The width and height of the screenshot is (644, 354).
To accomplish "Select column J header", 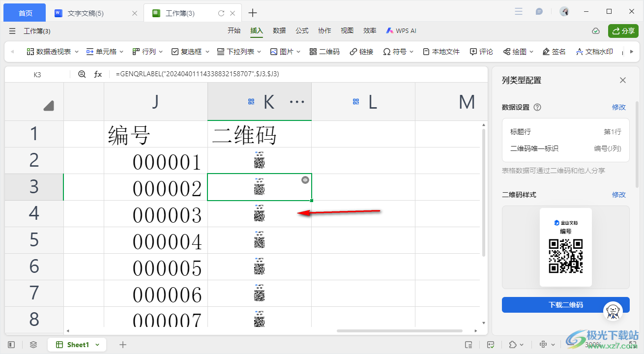I will (156, 102).
